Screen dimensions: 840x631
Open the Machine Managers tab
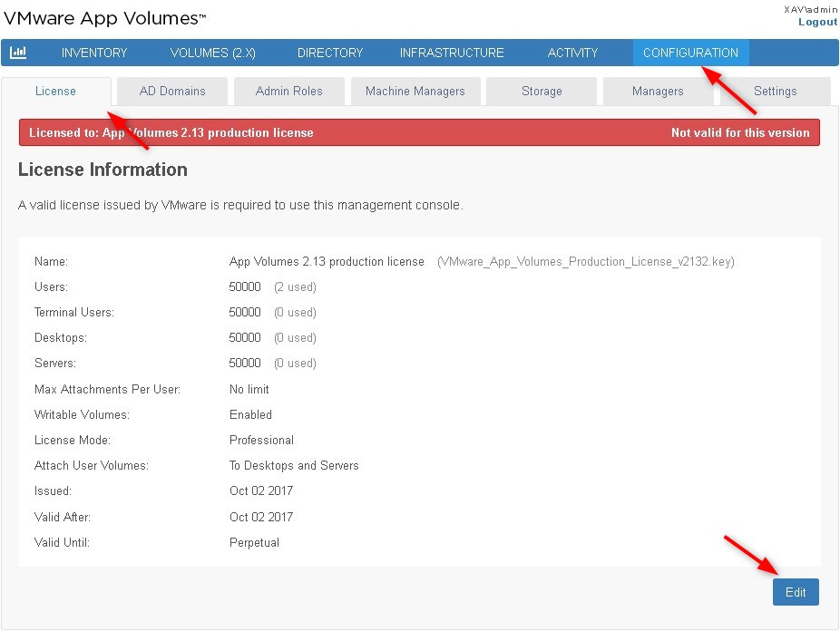click(415, 91)
